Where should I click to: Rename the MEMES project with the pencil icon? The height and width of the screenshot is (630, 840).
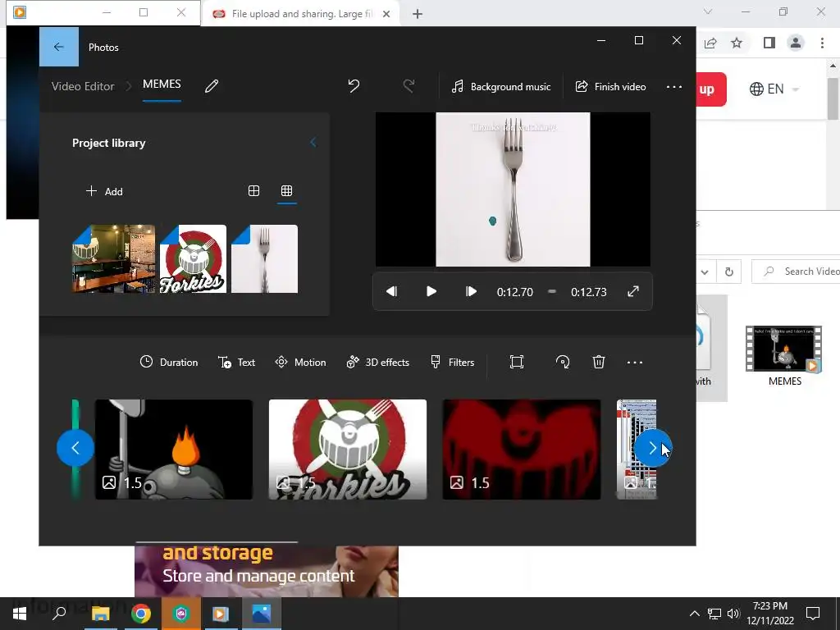(212, 85)
